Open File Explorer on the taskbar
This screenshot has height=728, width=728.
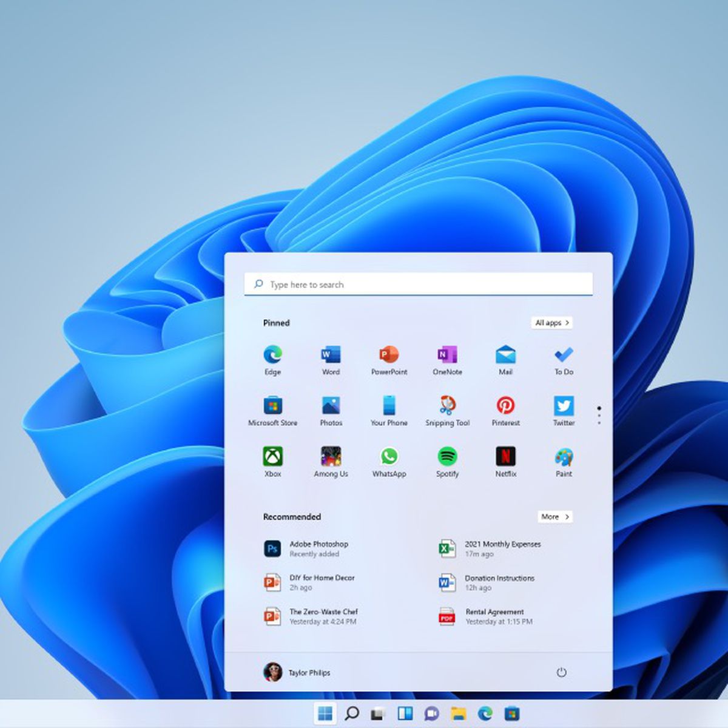pos(459,713)
